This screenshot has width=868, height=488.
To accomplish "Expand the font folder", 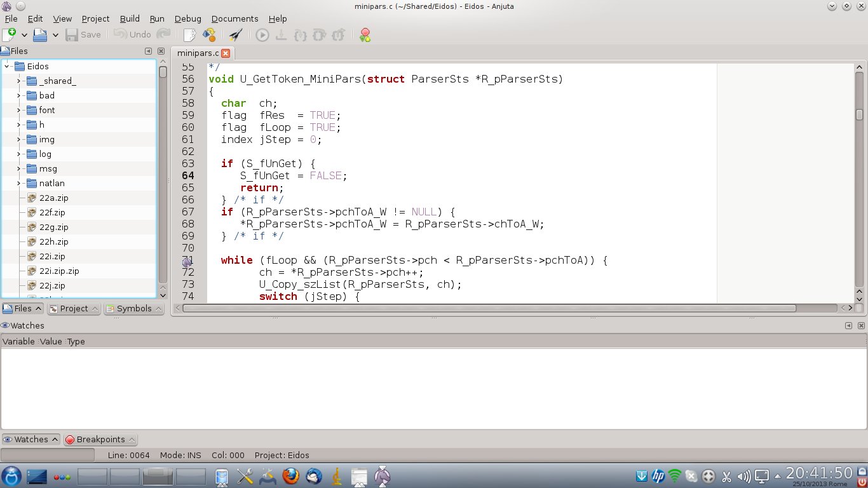I will coord(19,110).
